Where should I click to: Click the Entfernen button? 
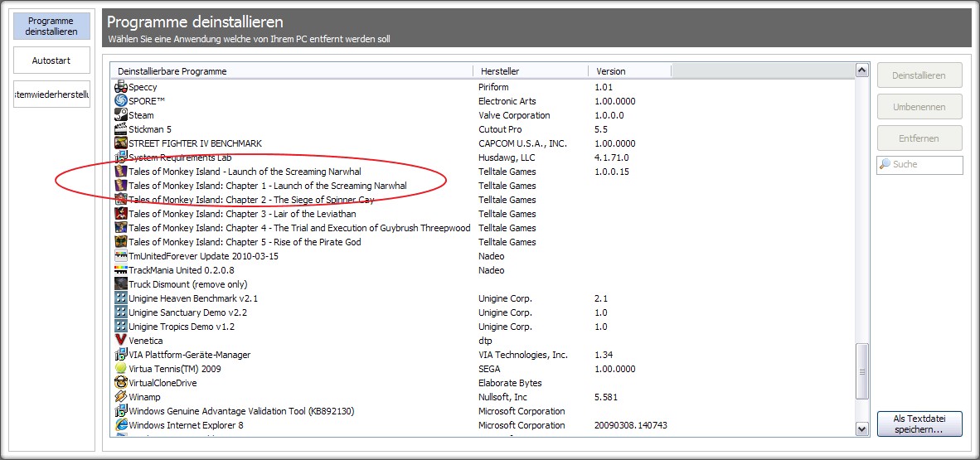[919, 138]
